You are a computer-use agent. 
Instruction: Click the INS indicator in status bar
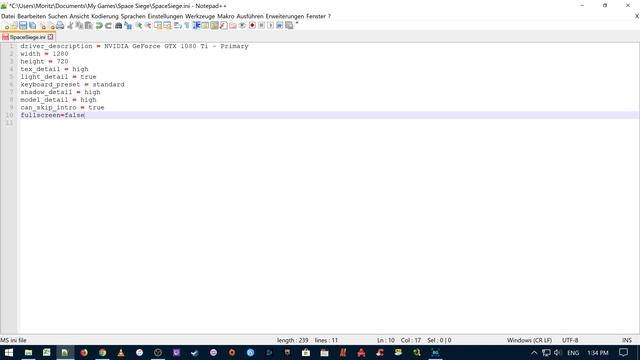pyautogui.click(x=627, y=340)
